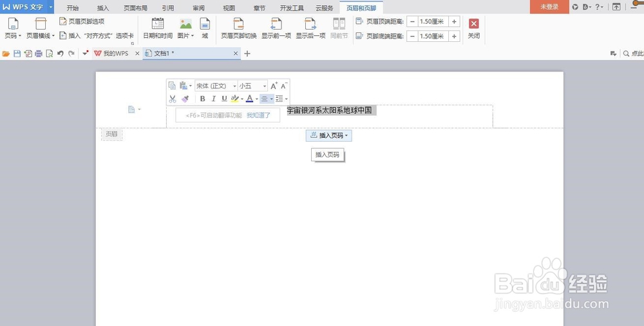Click the save disk icon
Viewport: 644px width, 326px height.
[17, 53]
